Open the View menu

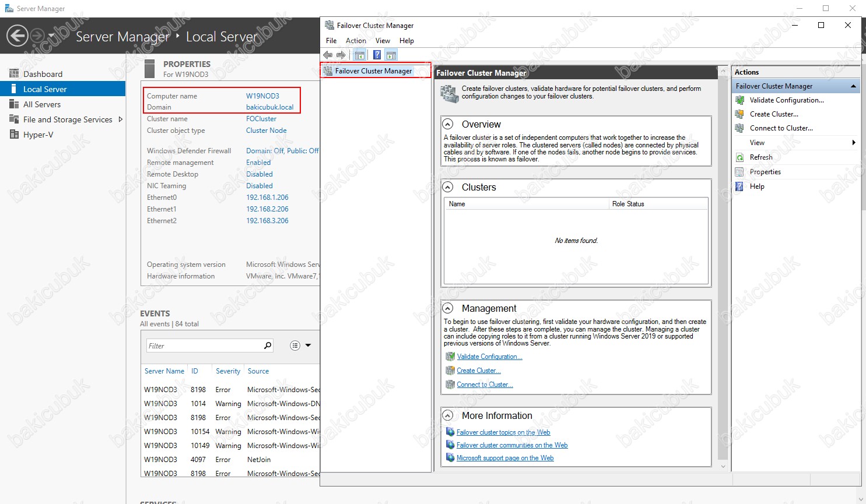(383, 41)
